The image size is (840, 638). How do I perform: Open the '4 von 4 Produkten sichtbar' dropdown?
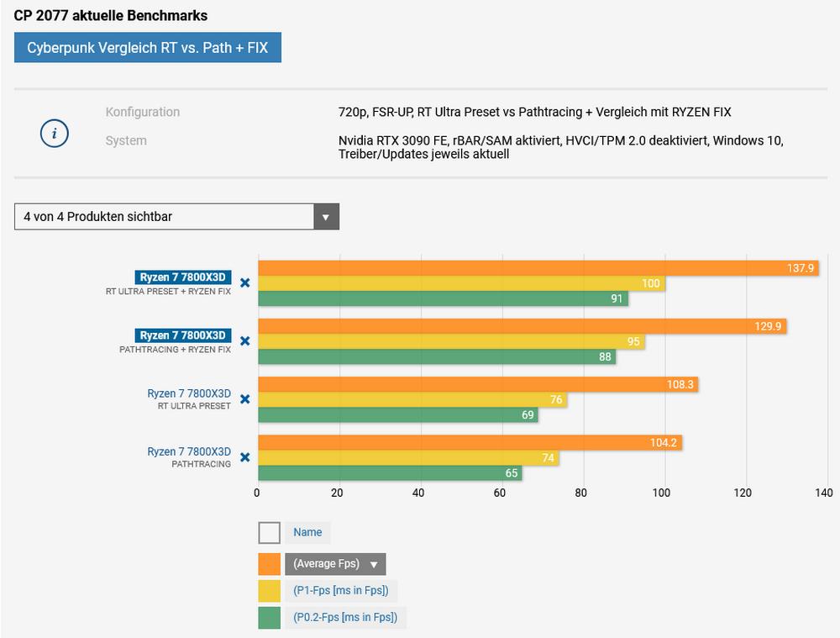click(176, 217)
